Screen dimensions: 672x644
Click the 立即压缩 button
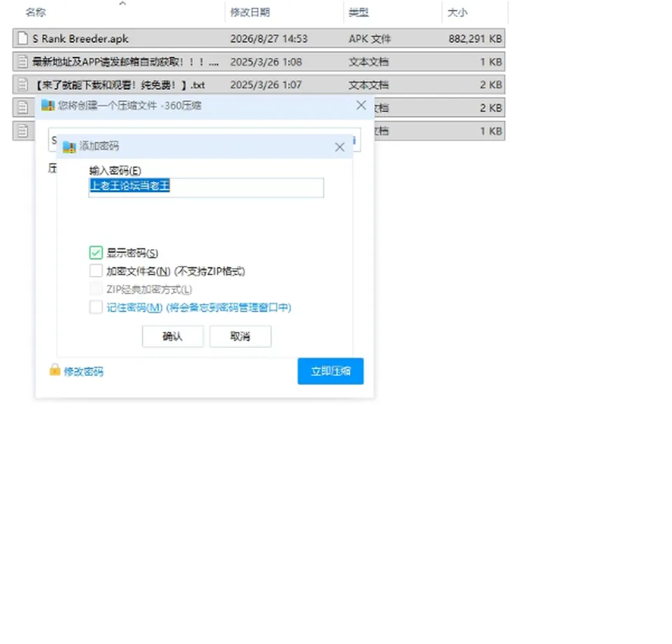(330, 371)
